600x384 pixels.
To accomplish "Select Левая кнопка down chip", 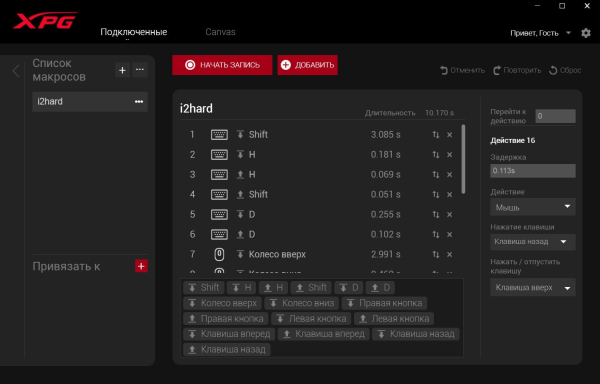I will pos(311,319).
